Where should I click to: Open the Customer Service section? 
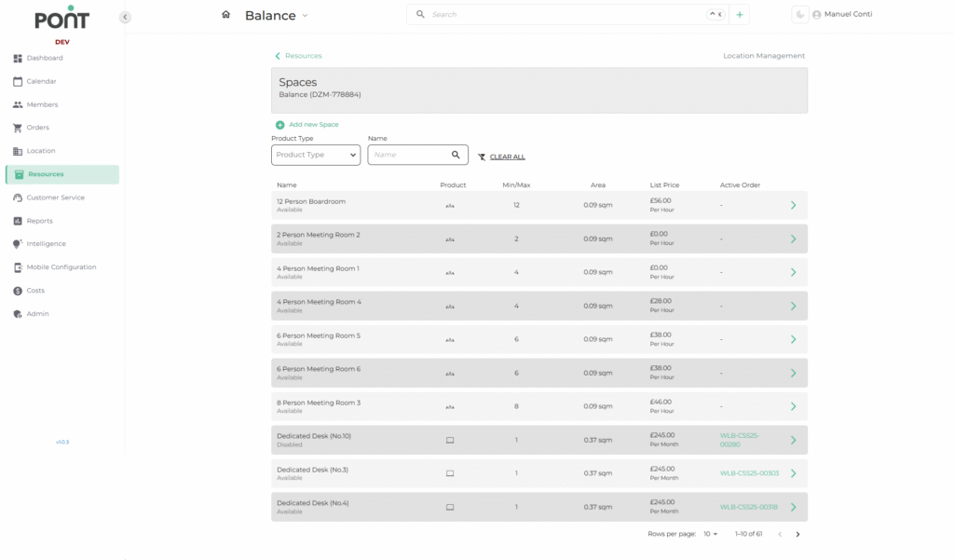click(x=55, y=198)
